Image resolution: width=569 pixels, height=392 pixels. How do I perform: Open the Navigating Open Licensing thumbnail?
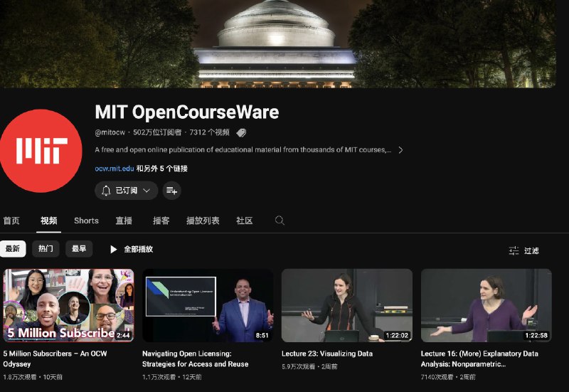(x=208, y=306)
